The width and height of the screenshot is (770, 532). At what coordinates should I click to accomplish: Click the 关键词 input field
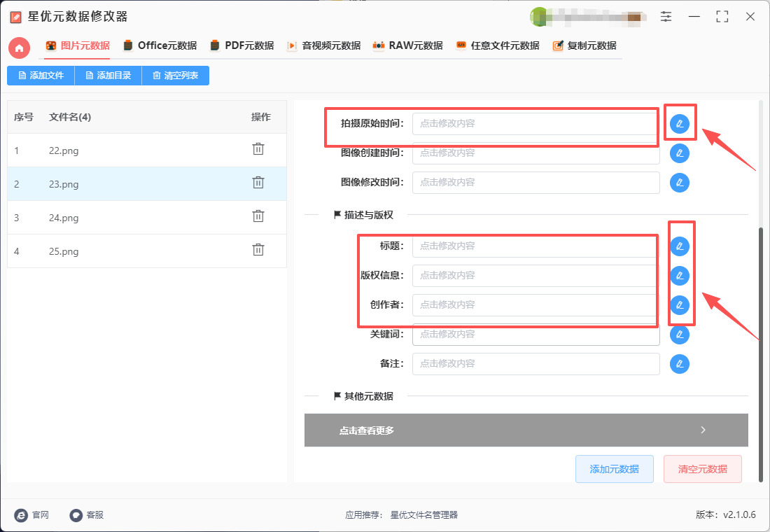click(x=535, y=335)
